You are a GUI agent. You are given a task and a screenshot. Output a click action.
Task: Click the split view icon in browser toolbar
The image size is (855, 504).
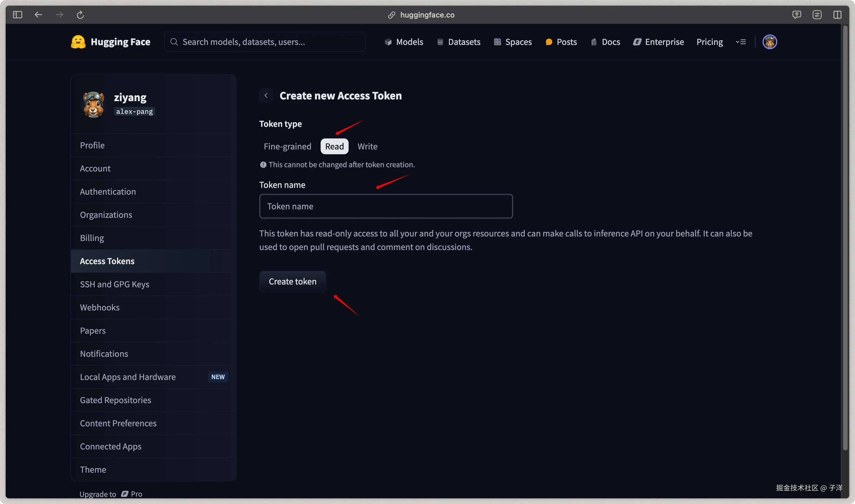pyautogui.click(x=837, y=15)
